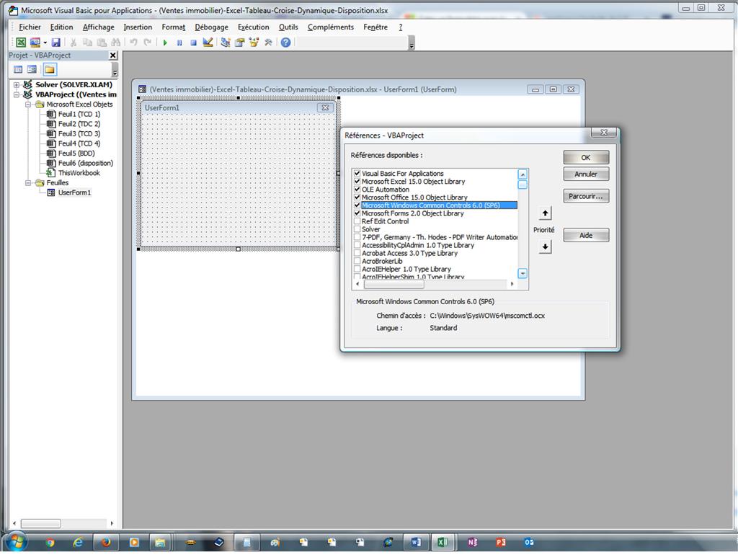Collapse the Feuilles folder
738x560 pixels.
pos(28,182)
